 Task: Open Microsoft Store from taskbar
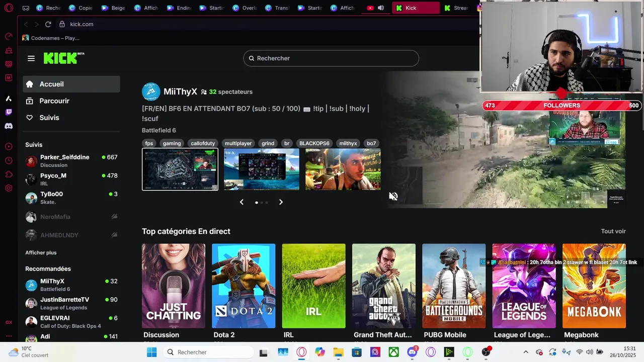coord(357,352)
